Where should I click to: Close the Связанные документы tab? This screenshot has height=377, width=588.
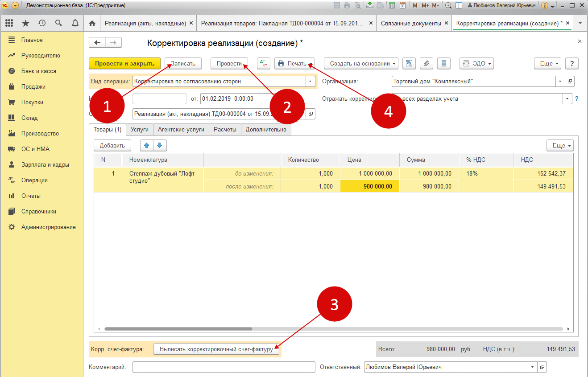click(x=446, y=23)
